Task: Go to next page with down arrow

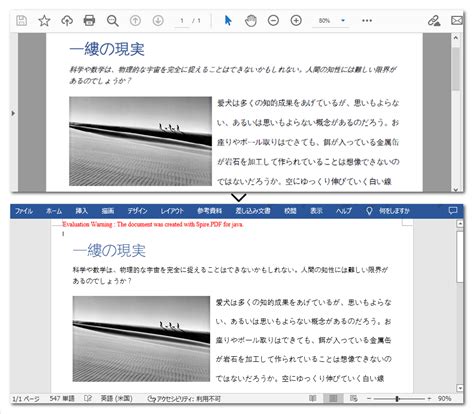Action: [158, 21]
